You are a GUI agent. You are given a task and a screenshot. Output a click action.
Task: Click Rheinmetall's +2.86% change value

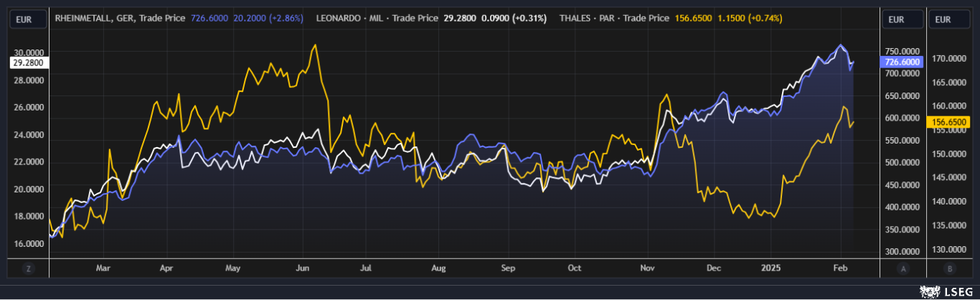pos(286,17)
